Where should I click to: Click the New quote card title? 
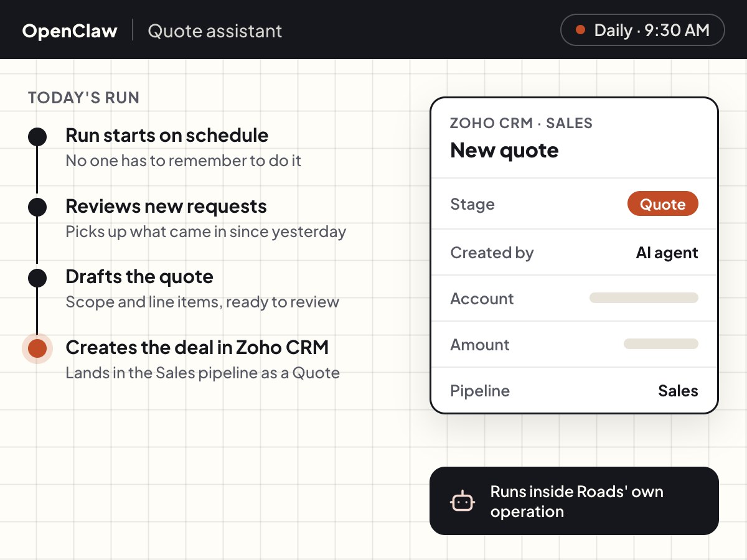click(x=504, y=151)
